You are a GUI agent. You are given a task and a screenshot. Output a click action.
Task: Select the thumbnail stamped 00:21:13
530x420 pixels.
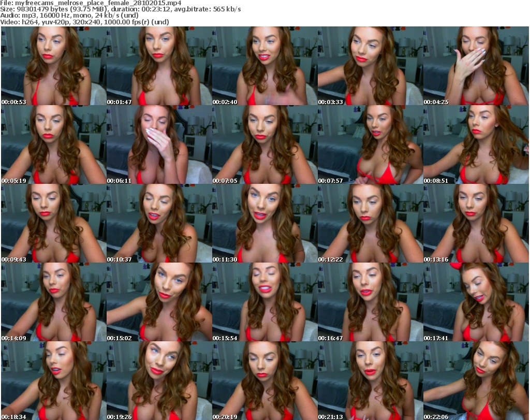point(371,381)
